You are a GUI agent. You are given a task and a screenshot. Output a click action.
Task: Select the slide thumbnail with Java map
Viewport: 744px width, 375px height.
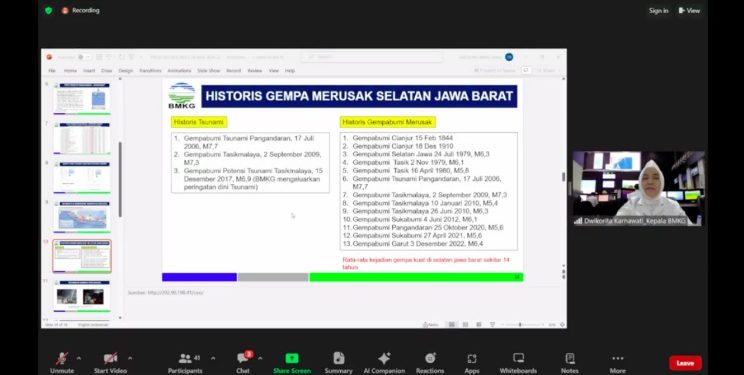(x=82, y=217)
